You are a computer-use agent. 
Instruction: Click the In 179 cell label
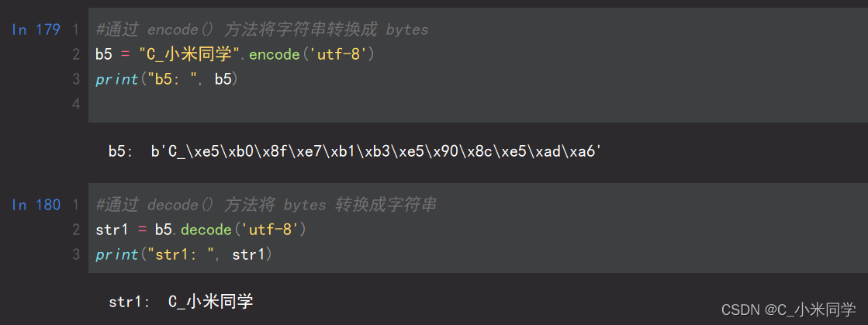[x=36, y=30]
